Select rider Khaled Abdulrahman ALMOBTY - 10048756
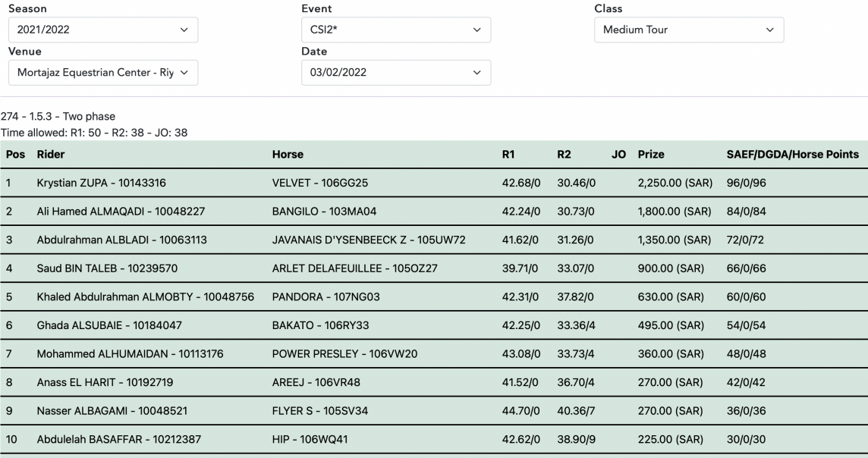 tap(146, 297)
